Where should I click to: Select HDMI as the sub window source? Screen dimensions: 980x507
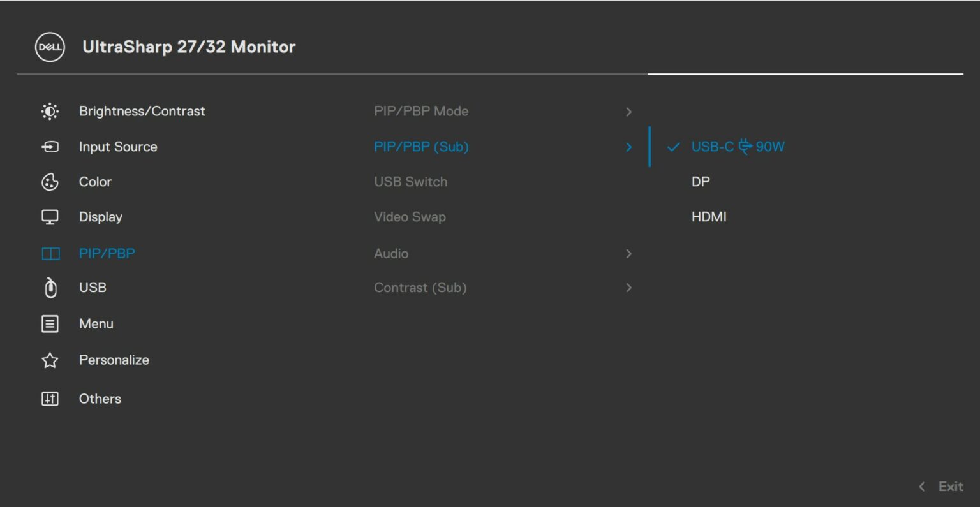(709, 217)
